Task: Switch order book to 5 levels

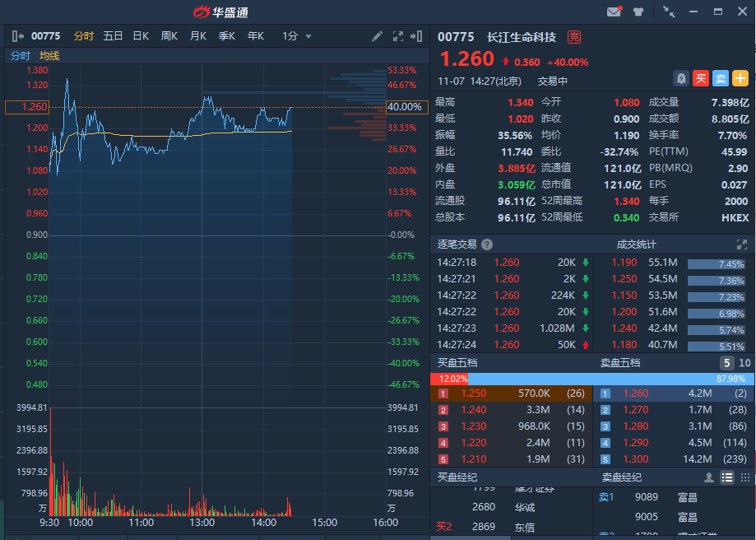Action: click(727, 363)
